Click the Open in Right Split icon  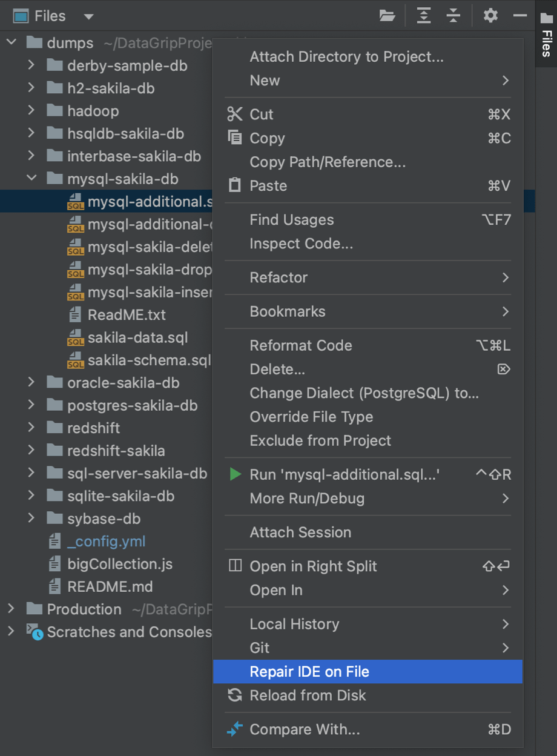(235, 566)
